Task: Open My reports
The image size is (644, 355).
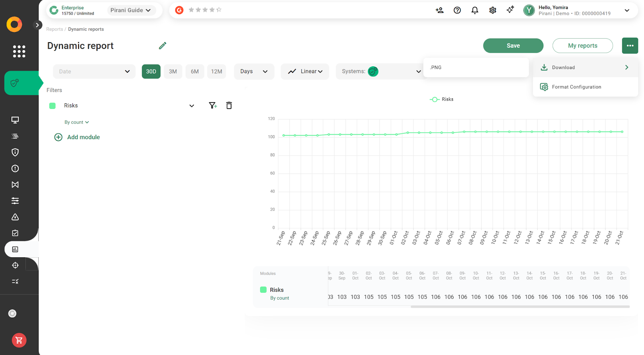Action: click(x=582, y=46)
